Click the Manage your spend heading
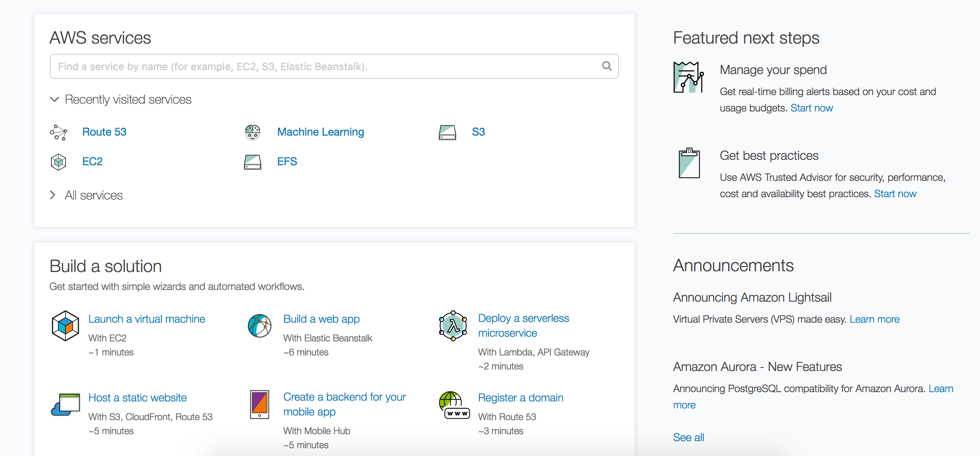 click(x=773, y=70)
